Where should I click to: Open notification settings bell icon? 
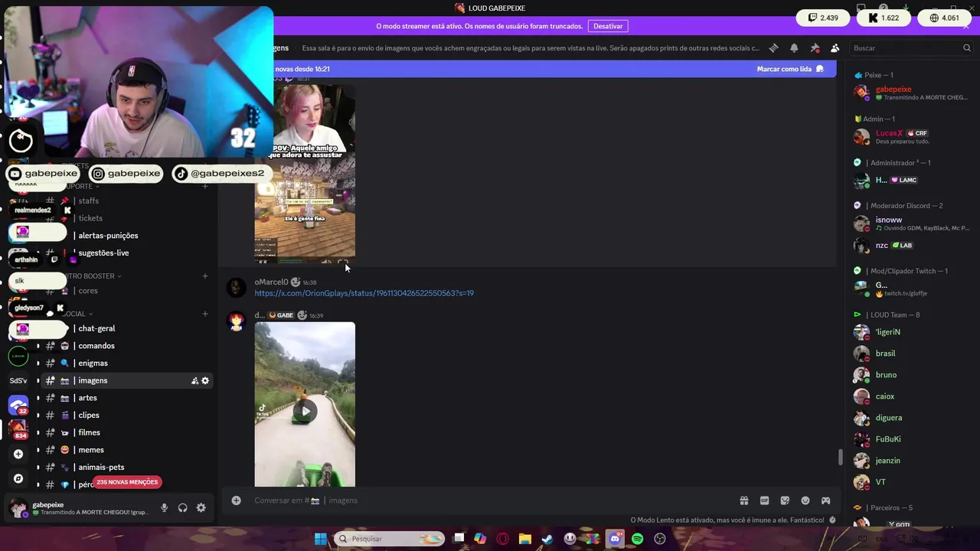[x=794, y=47]
